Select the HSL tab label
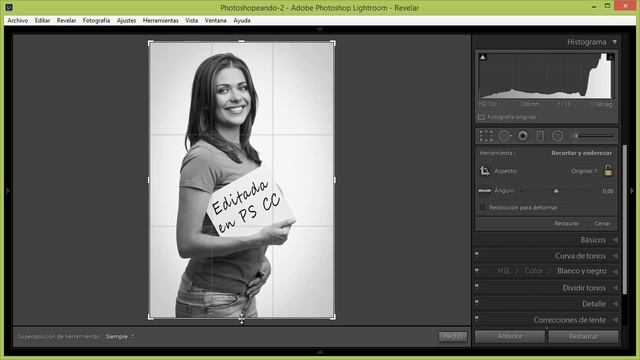640x360 pixels. (504, 271)
